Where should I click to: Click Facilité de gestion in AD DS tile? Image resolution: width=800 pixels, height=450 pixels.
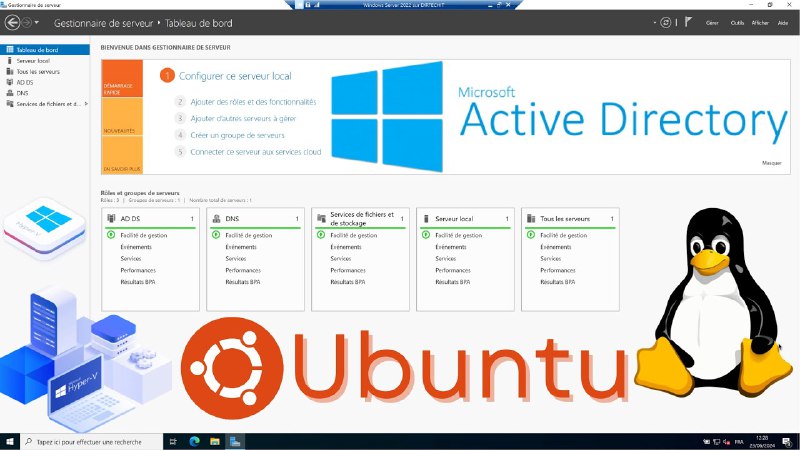[x=143, y=235]
